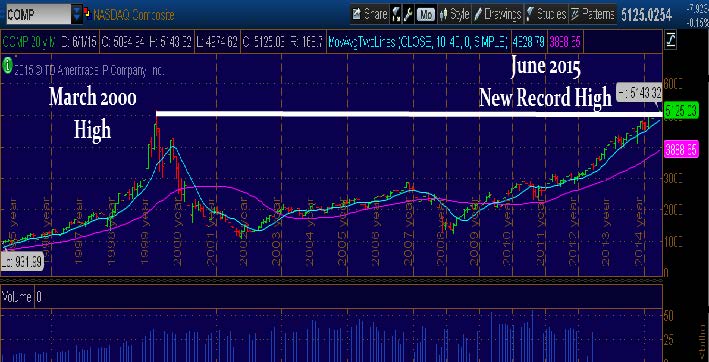Click the green info icon on chart

coord(8,66)
